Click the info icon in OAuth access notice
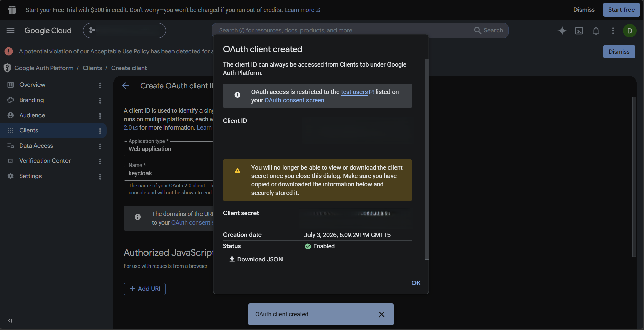The image size is (644, 330). (237, 95)
